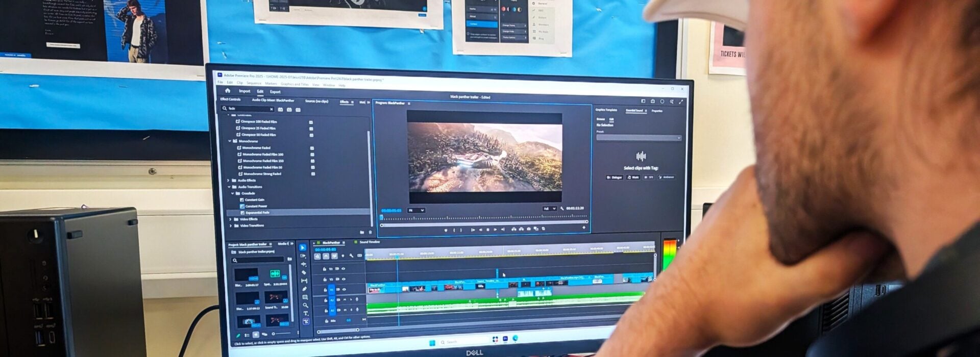
Task: Collapse the Monochrome presets folder
Action: (230, 141)
